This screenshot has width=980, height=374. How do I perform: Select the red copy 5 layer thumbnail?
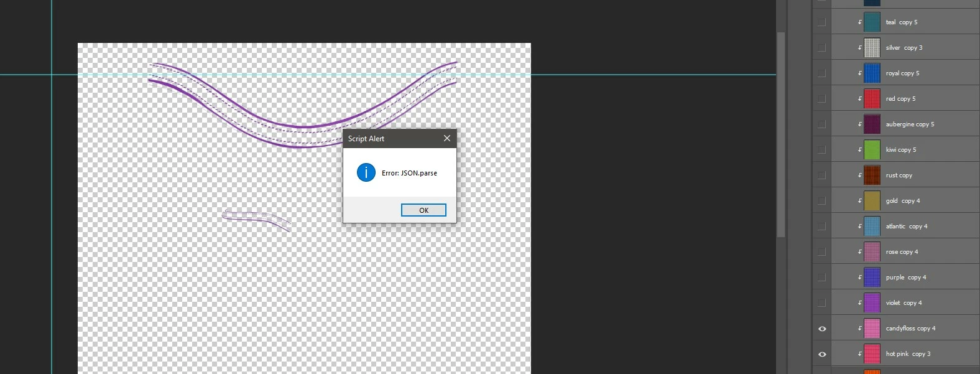click(x=872, y=98)
